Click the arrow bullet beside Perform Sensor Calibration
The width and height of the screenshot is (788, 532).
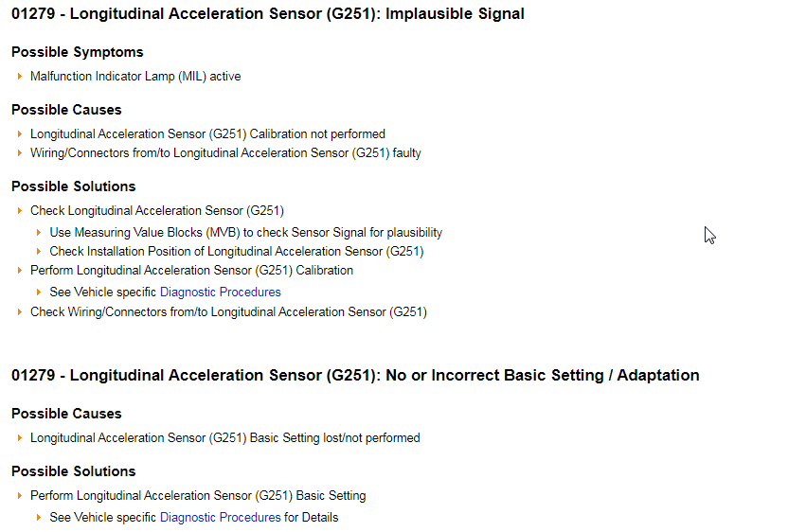20,271
